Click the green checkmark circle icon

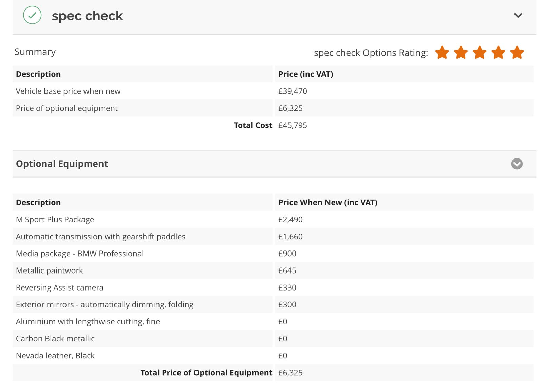[x=32, y=15]
